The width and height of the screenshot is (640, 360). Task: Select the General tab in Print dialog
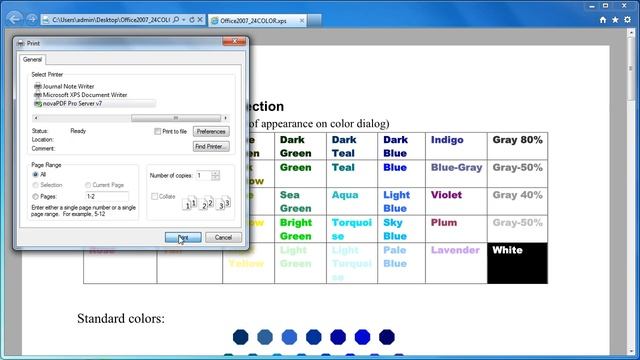[x=32, y=60]
